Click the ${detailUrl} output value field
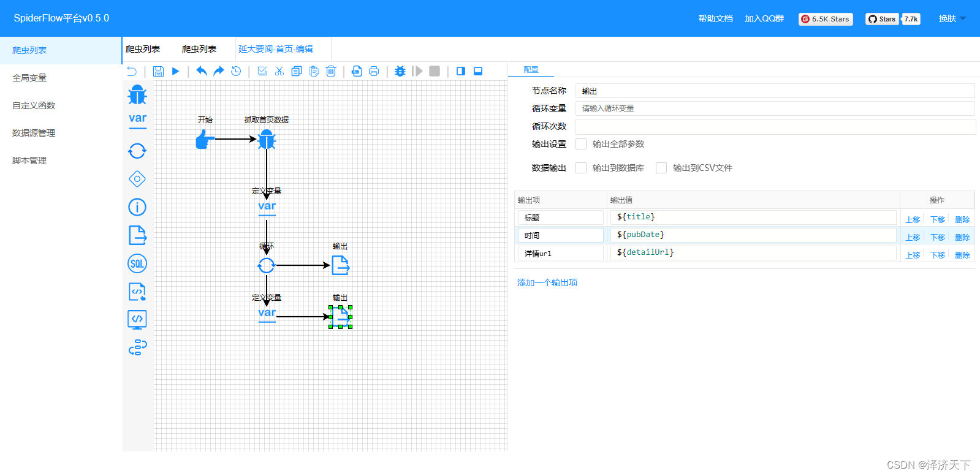Viewport: 980px width, 476px height. (x=753, y=253)
